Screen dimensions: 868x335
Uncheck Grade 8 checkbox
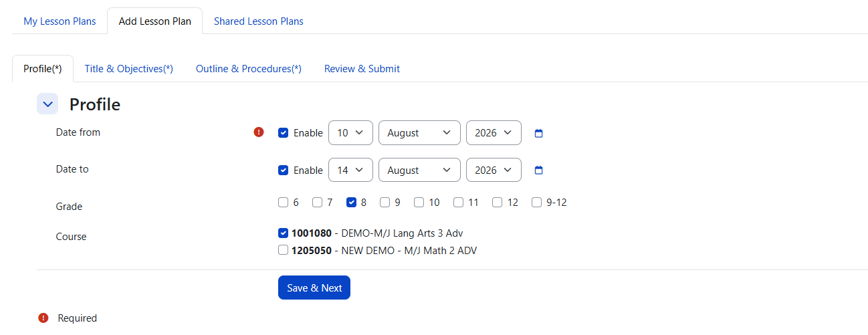(351, 202)
